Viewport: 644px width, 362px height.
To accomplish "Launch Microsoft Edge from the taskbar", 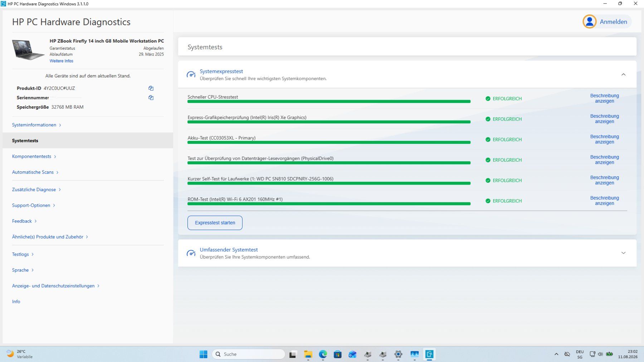I will pos(323,354).
